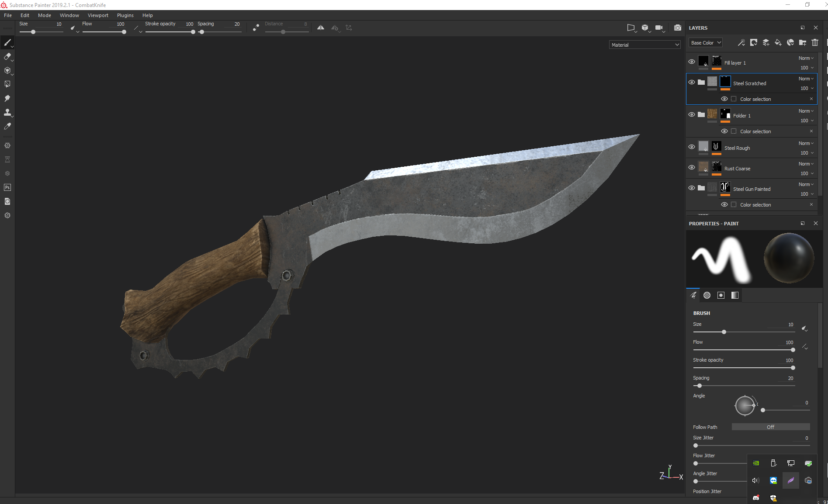Image resolution: width=828 pixels, height=504 pixels.
Task: Click the TeamViewer icon in system tray
Action: coord(773,480)
